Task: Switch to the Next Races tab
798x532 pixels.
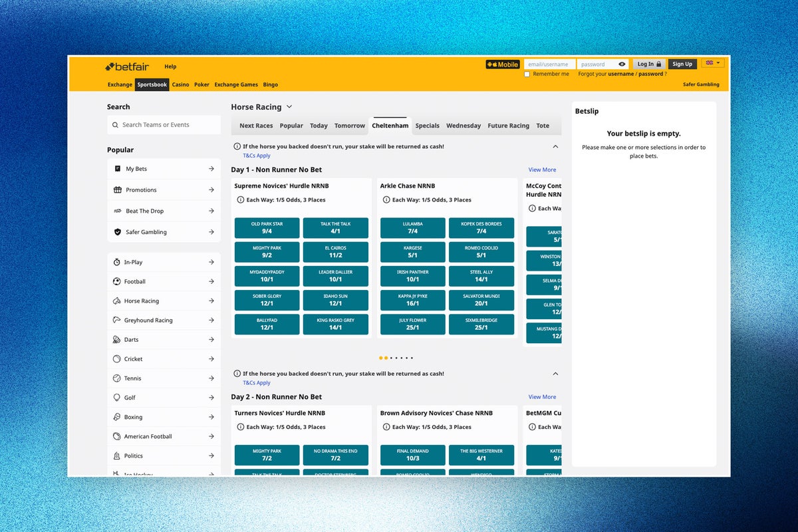Action: pyautogui.click(x=256, y=126)
